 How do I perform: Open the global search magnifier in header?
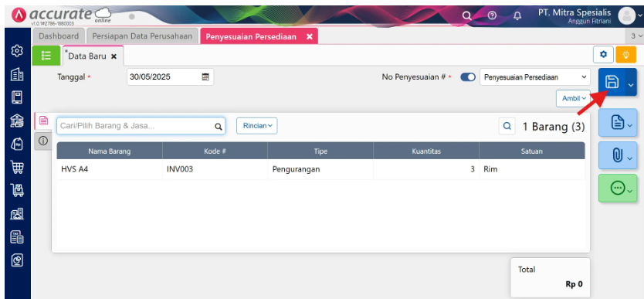[x=466, y=16]
